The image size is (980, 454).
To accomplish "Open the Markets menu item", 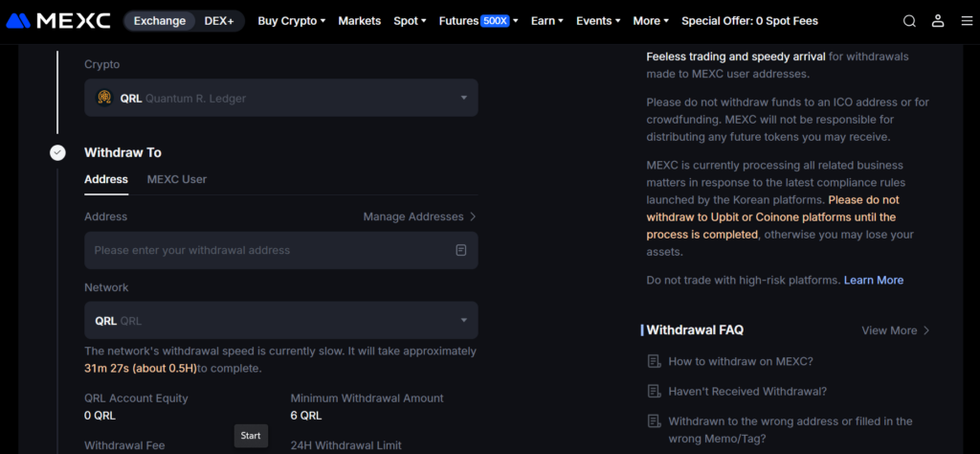I will click(359, 20).
